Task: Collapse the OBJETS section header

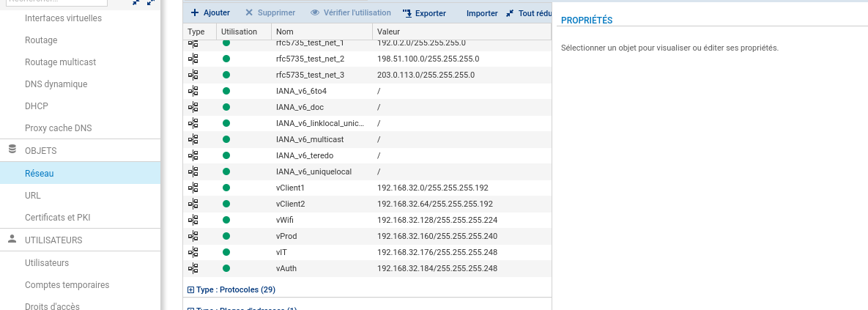Action: coord(41,150)
